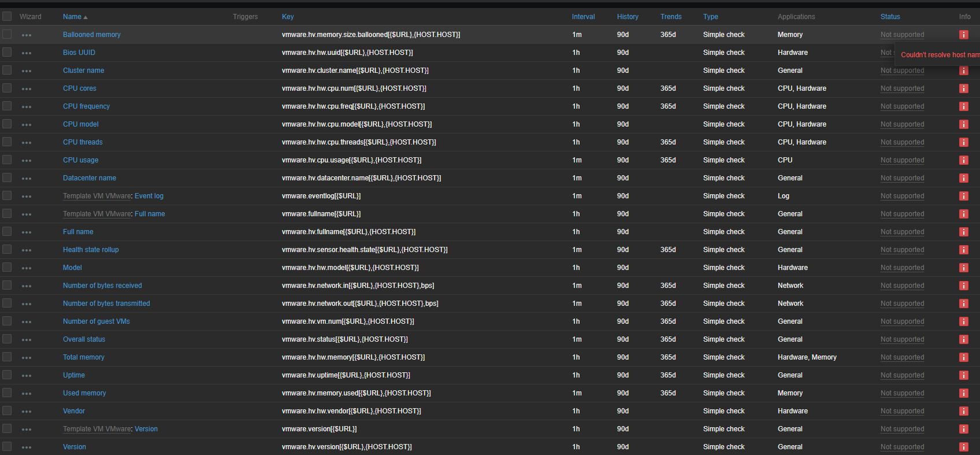Click the 'Hardware, Memory' applications cell

click(x=807, y=357)
